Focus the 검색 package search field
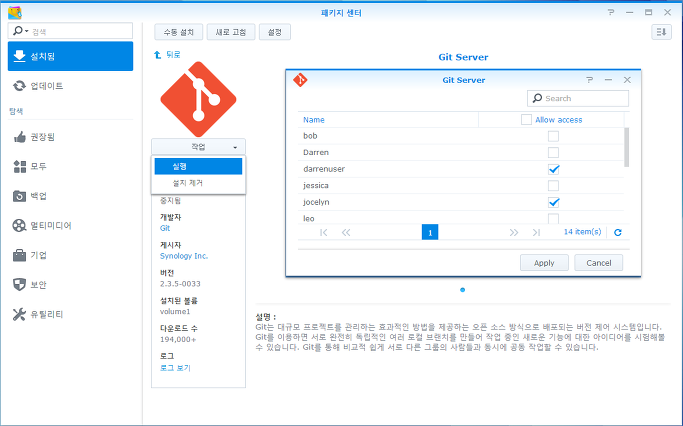This screenshot has height=426, width=683. pos(70,31)
